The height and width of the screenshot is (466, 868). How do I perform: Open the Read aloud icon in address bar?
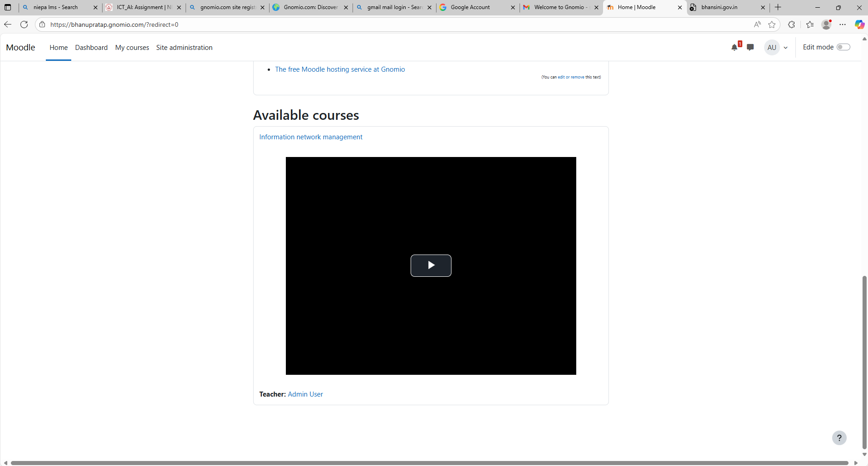coord(757,25)
